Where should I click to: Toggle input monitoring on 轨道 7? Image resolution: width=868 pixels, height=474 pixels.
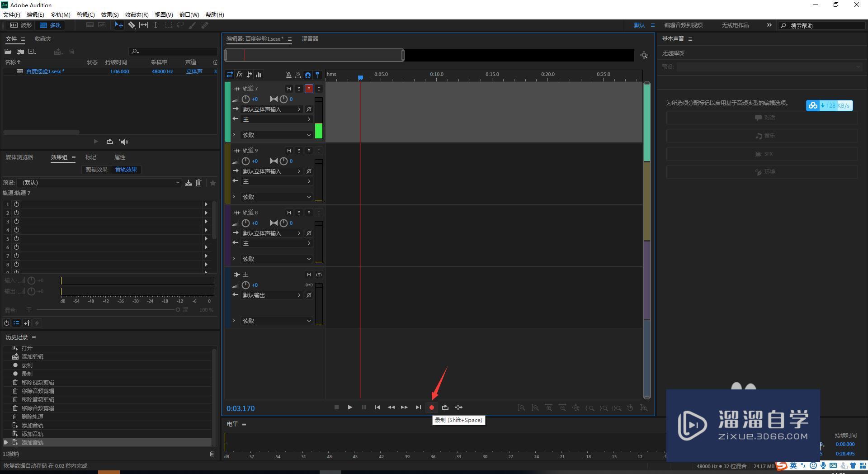pyautogui.click(x=319, y=89)
